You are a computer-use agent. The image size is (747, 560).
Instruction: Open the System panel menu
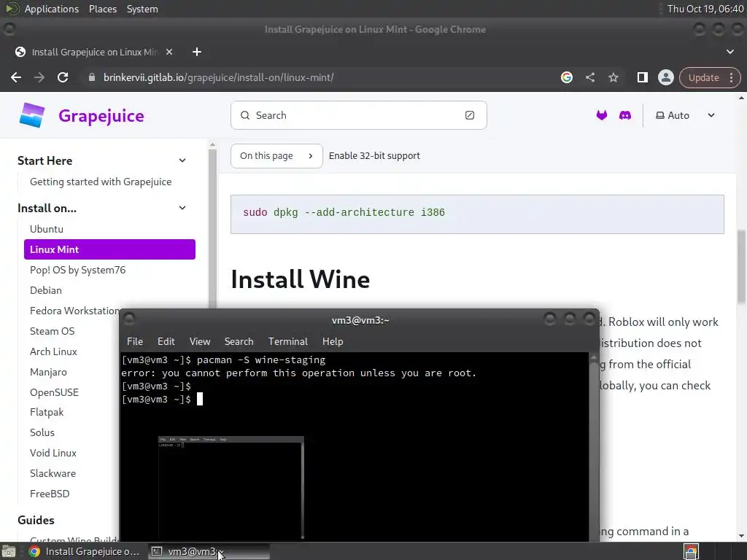(142, 9)
